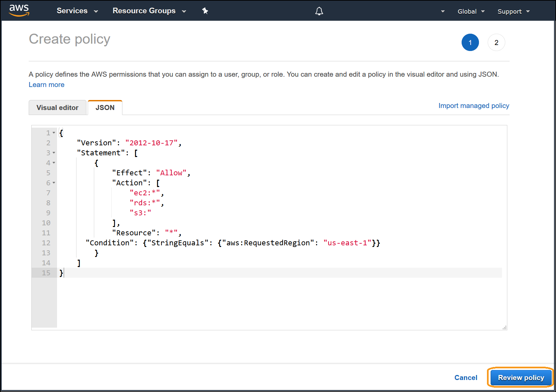
Task: Open the account dropdown arrow left of Global
Action: (x=443, y=11)
